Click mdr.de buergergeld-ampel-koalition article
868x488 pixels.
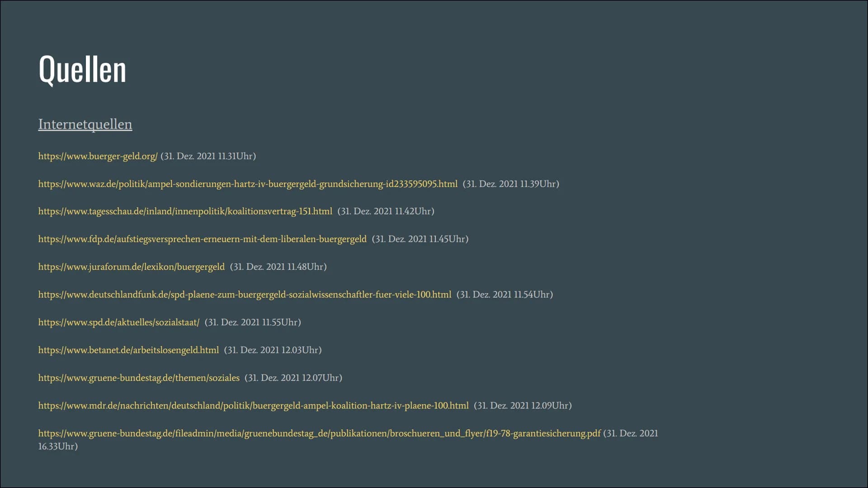point(253,405)
